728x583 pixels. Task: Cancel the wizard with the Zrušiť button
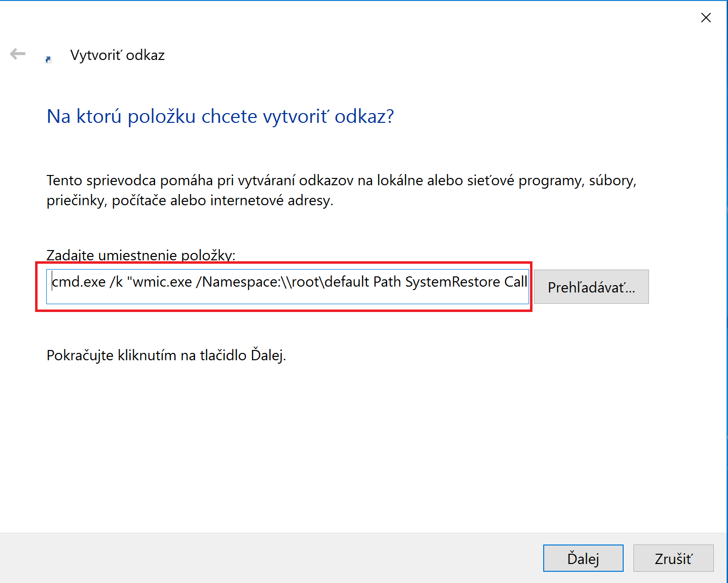pyautogui.click(x=673, y=558)
